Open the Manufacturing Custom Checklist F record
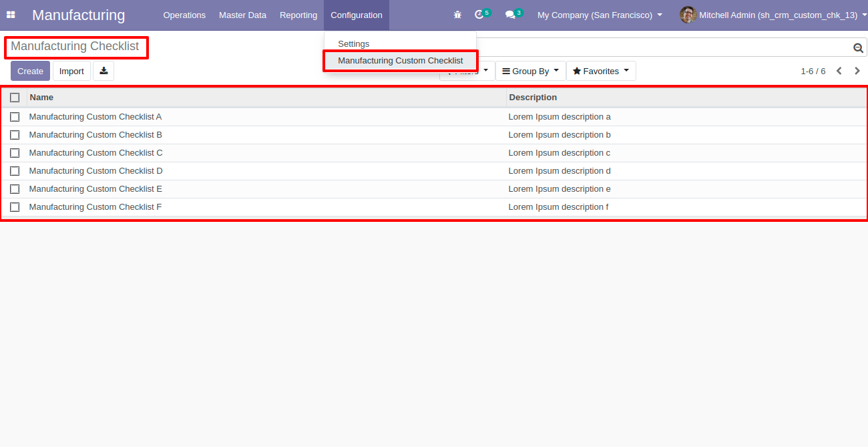The height and width of the screenshot is (447, 868). (95, 207)
